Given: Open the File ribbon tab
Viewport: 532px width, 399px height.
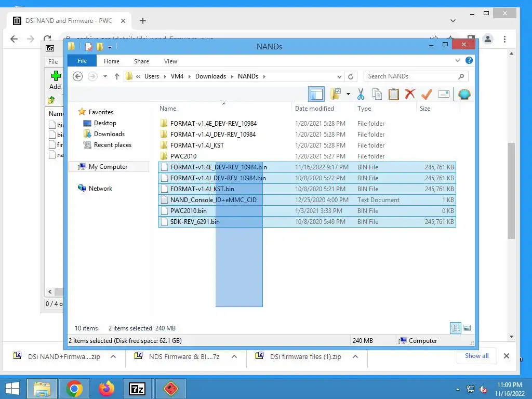Looking at the screenshot, I should [82, 61].
